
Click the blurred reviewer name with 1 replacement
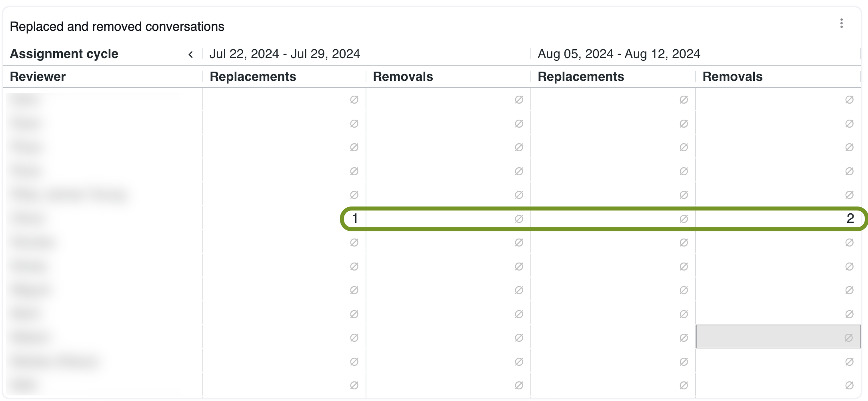tap(28, 219)
